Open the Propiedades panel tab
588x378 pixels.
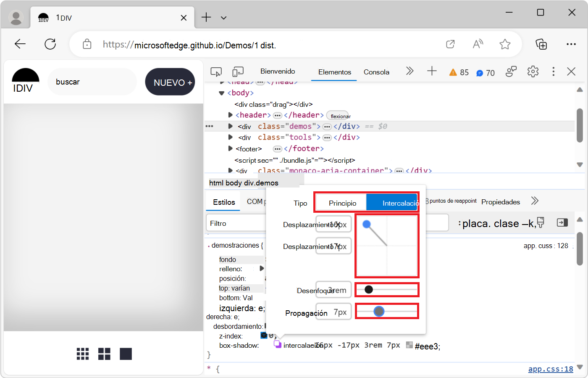[x=501, y=202]
